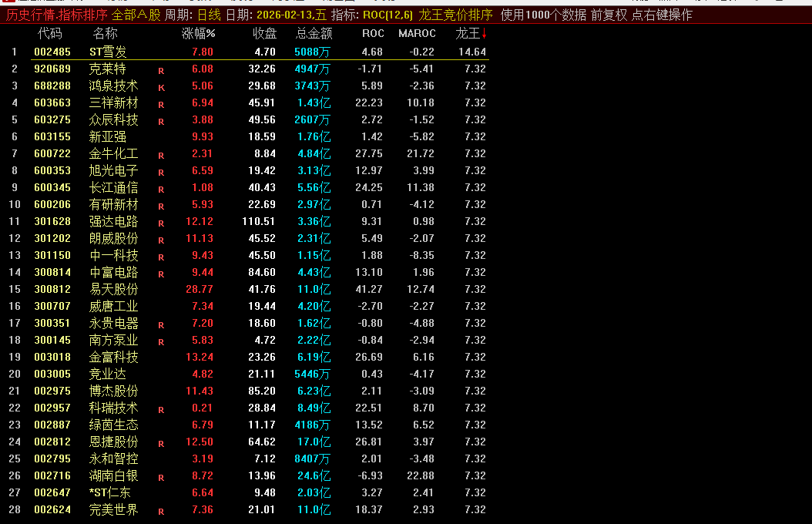This screenshot has height=524, width=812.
Task: Click 总金额 value 24.6亿
Action: coord(314,475)
